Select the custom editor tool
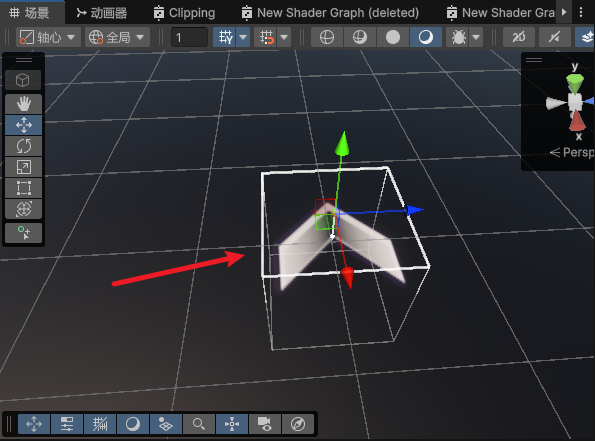This screenshot has height=441, width=595. coord(23,233)
